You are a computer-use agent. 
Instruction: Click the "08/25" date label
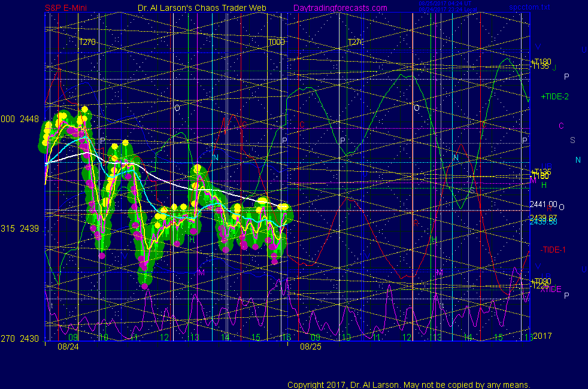(x=311, y=347)
